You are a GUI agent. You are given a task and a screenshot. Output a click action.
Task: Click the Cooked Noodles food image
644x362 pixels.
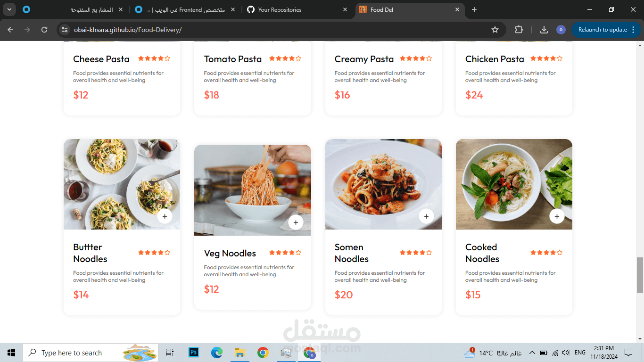pyautogui.click(x=514, y=184)
